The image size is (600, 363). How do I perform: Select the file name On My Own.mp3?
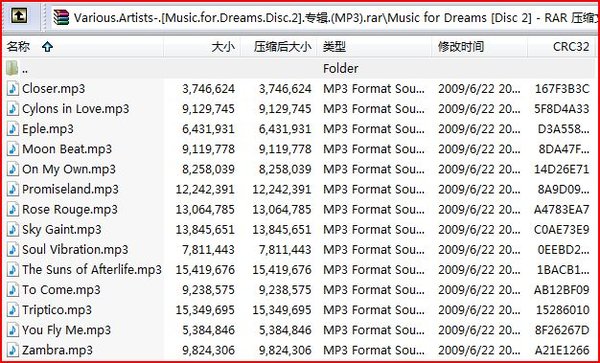tap(69, 169)
